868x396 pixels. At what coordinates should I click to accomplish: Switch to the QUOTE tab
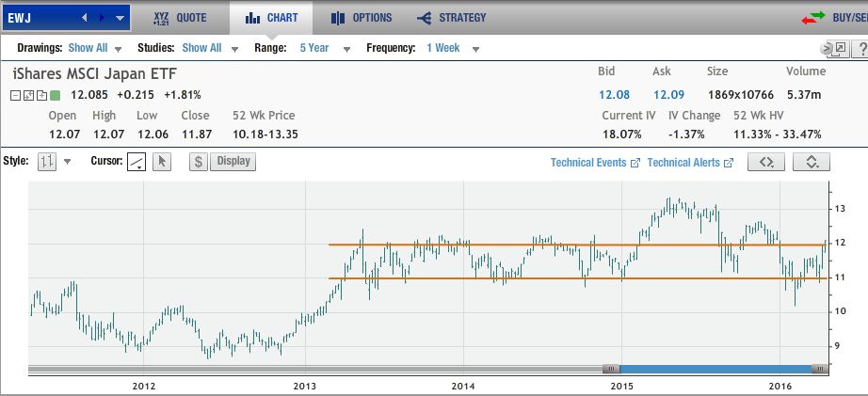[x=180, y=18]
